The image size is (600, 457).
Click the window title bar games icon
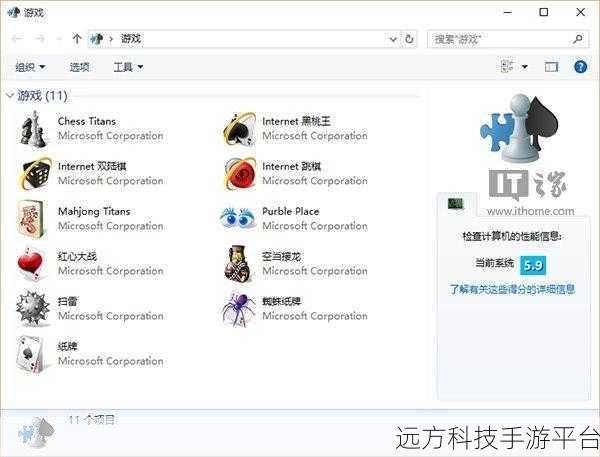13,12
